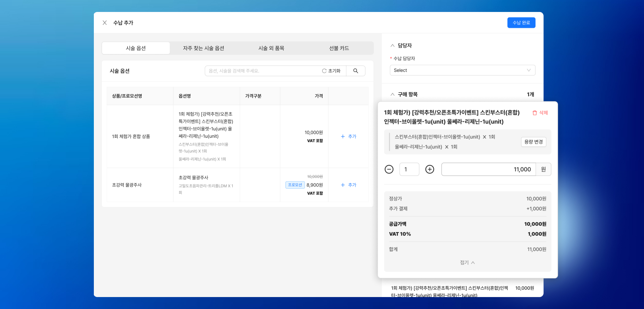Screen dimensions: 644x309
Task: Click the 추가 결제 +1,000원 value
Action: click(x=536, y=208)
